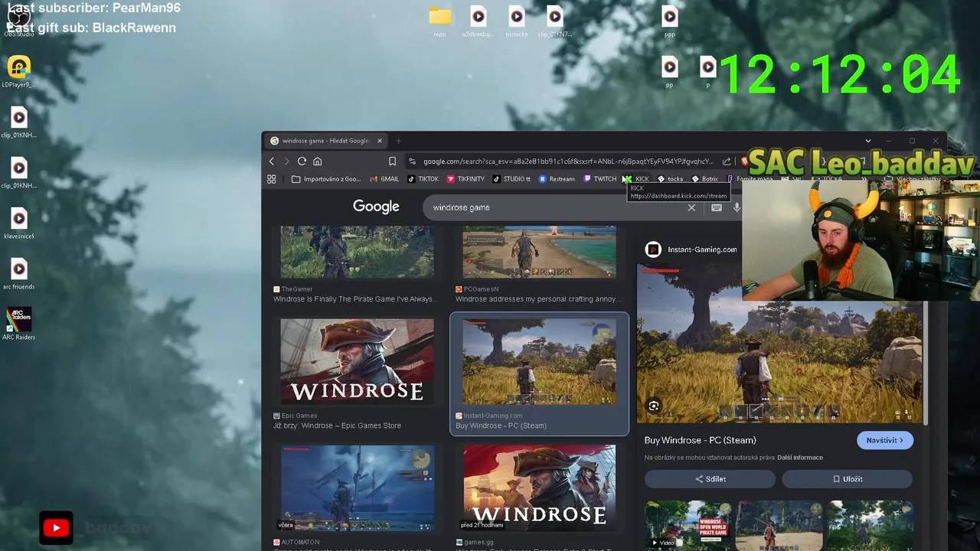Open the Importováno z Goo... bookmarks folder
This screenshot has width=980, height=551.
326,179
